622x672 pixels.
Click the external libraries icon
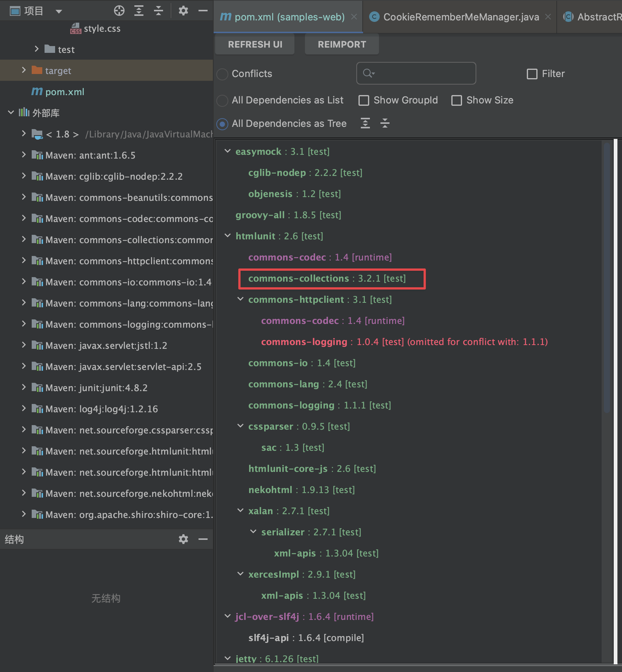pyautogui.click(x=24, y=113)
